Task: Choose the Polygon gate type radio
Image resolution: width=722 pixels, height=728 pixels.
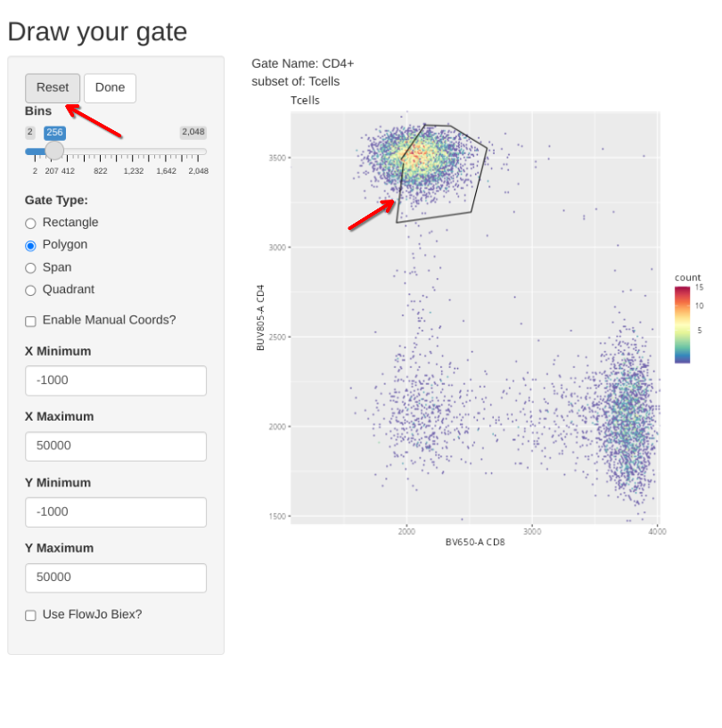Action: click(x=31, y=245)
